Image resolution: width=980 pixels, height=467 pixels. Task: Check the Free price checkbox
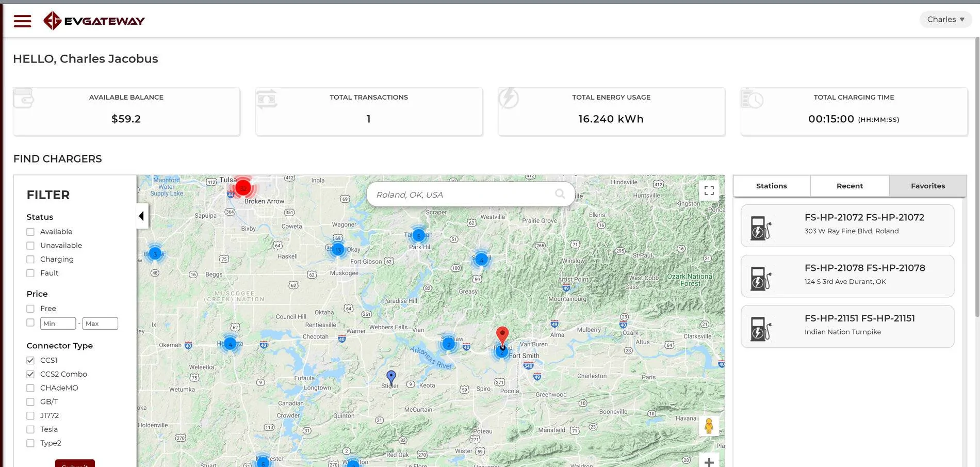(30, 309)
